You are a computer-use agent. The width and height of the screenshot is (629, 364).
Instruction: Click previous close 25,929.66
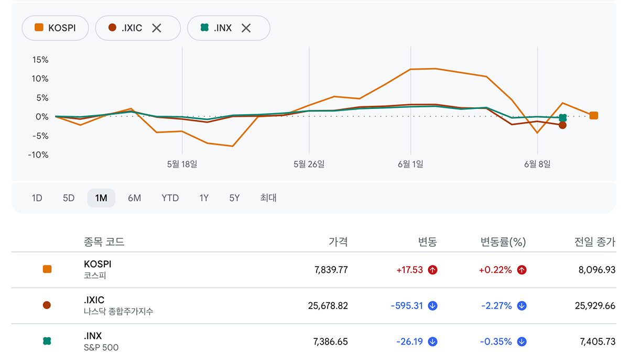point(595,306)
